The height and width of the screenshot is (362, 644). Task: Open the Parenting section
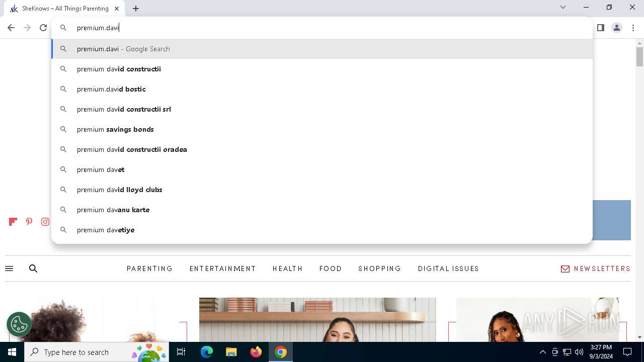point(150,268)
